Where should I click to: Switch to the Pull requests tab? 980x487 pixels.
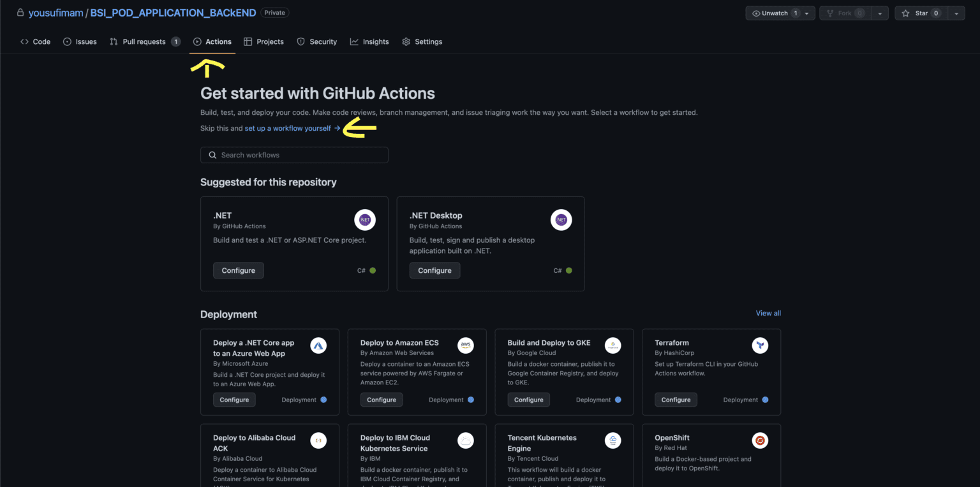point(145,41)
